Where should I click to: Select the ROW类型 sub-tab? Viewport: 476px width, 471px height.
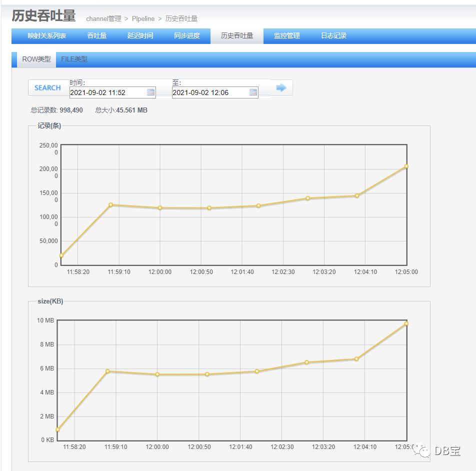coord(36,59)
